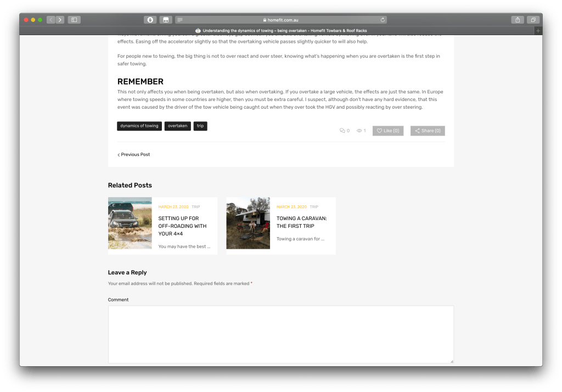Show all tabs overview icon
562x392 pixels.
coord(532,20)
